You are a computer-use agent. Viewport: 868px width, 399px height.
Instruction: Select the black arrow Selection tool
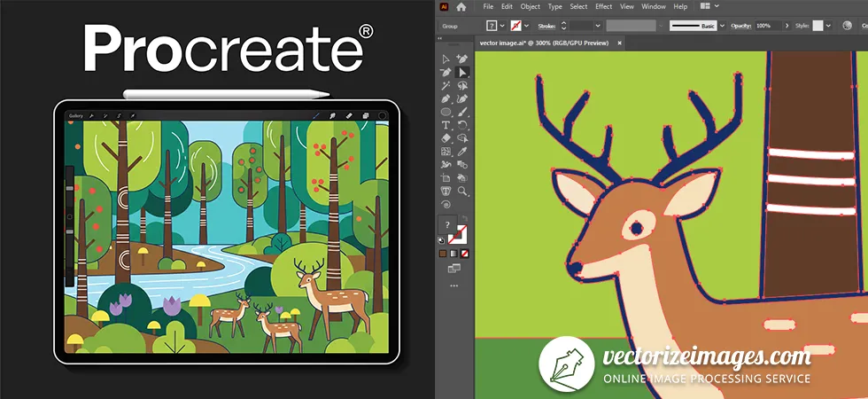coord(446,59)
